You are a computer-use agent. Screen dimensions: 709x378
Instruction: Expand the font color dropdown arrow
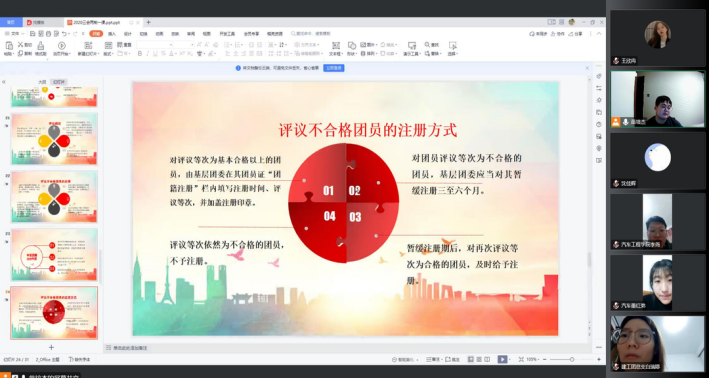[176, 54]
